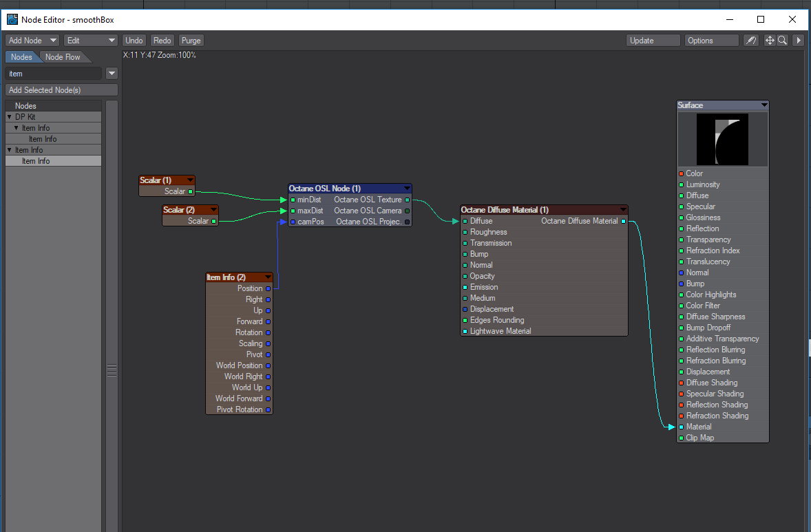Click the Additive Transparency label on Surface
The image size is (811, 532).
point(723,339)
